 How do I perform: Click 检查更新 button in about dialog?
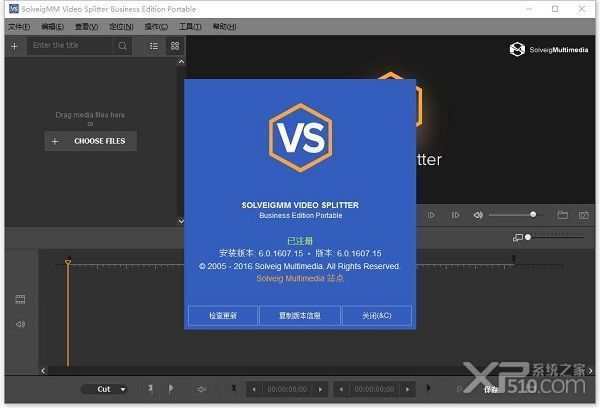click(x=223, y=315)
